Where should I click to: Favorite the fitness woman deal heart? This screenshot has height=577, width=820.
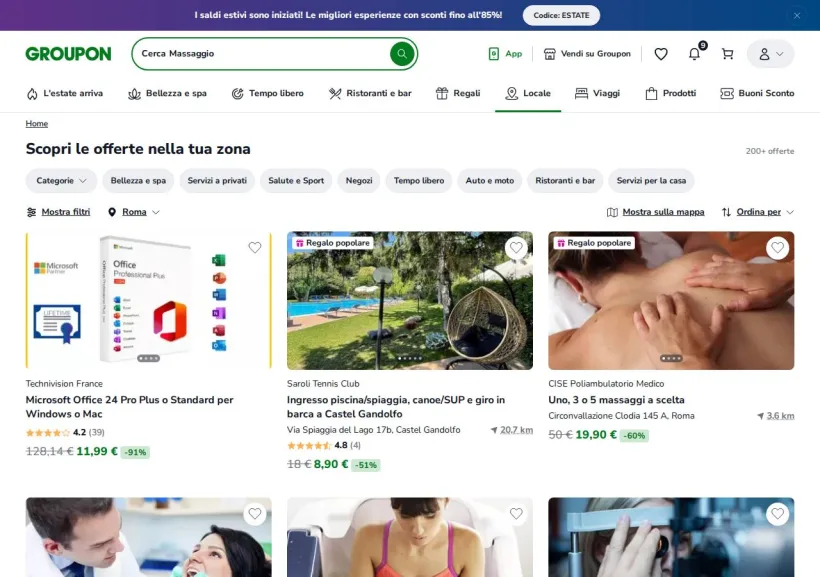click(x=516, y=514)
